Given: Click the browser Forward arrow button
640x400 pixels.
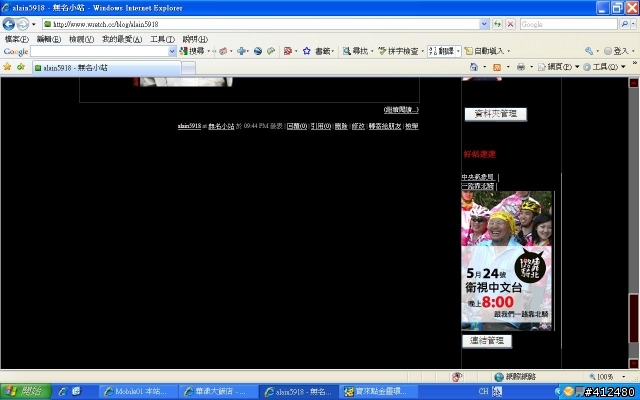Looking at the screenshot, I should click(x=23, y=24).
